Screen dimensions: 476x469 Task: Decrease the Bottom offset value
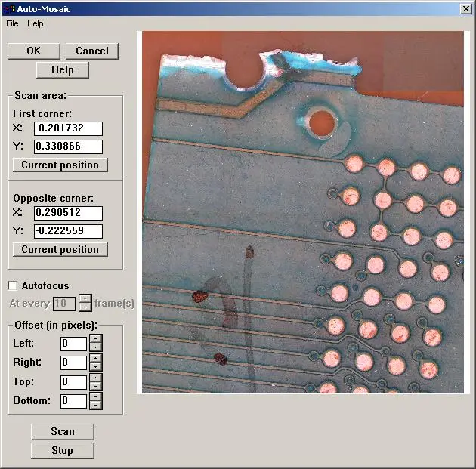click(x=96, y=406)
